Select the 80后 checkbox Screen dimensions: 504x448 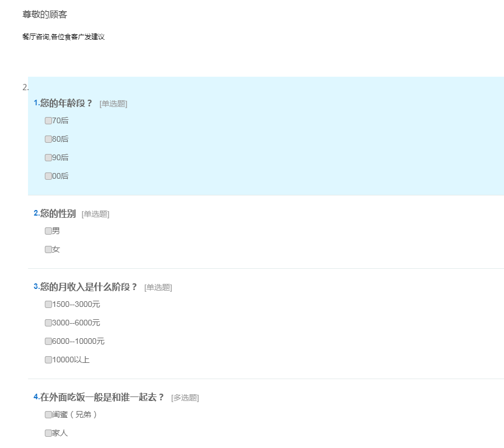48,139
